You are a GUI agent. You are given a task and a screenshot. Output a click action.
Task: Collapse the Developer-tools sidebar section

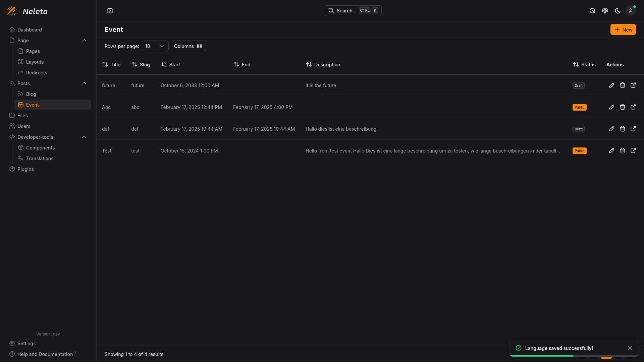tap(84, 137)
